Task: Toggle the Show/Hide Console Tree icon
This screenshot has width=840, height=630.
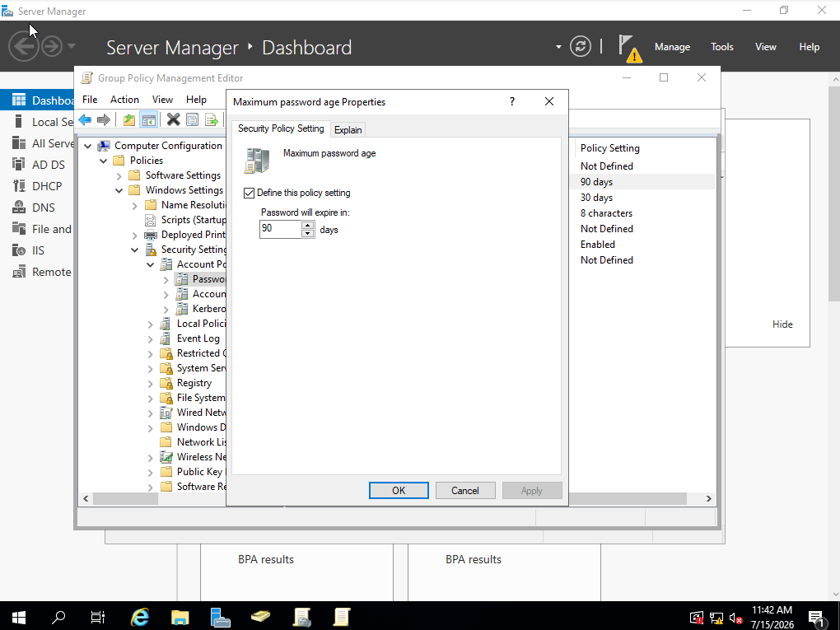Action: pyautogui.click(x=148, y=119)
